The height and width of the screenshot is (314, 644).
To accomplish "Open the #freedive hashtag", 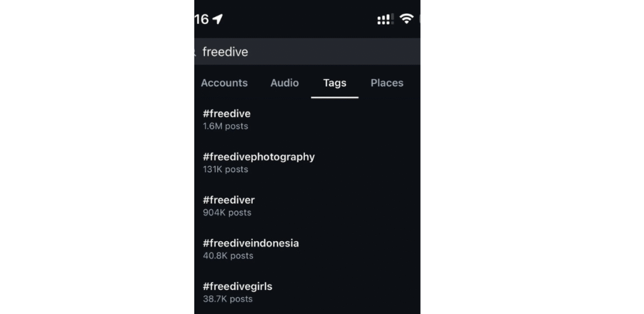I will tap(307, 119).
